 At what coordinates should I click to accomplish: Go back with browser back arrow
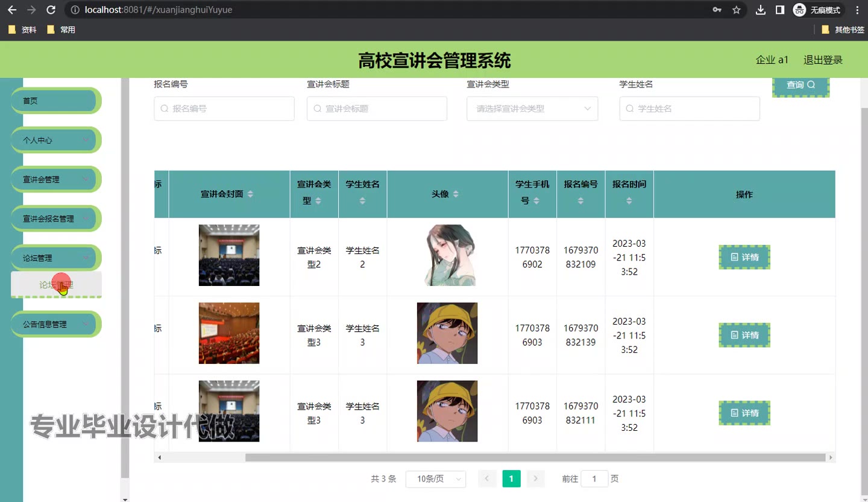12,10
